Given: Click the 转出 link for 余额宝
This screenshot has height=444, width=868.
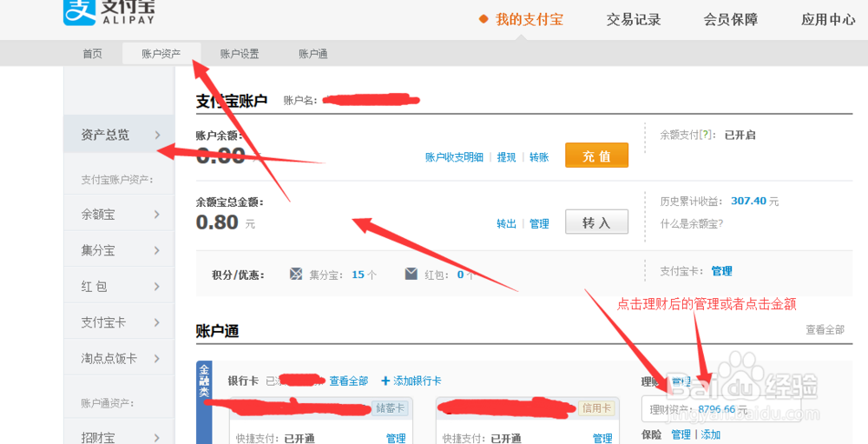Looking at the screenshot, I should 506,224.
